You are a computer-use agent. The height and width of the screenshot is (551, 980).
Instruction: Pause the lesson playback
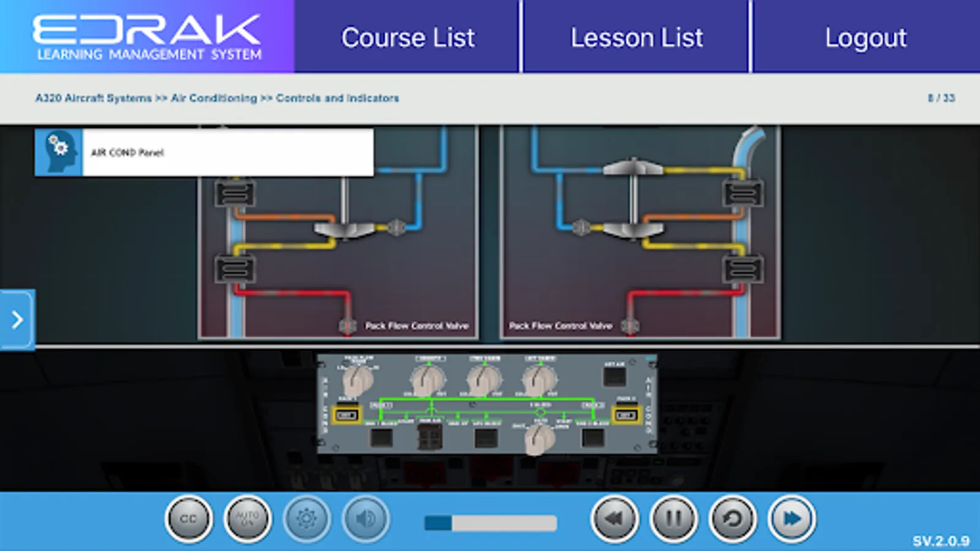click(674, 519)
